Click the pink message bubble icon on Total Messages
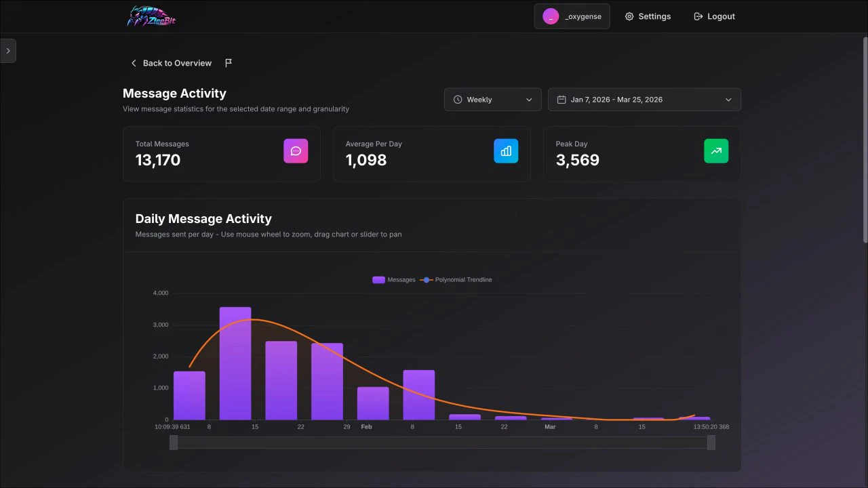The image size is (868, 488). tap(296, 150)
